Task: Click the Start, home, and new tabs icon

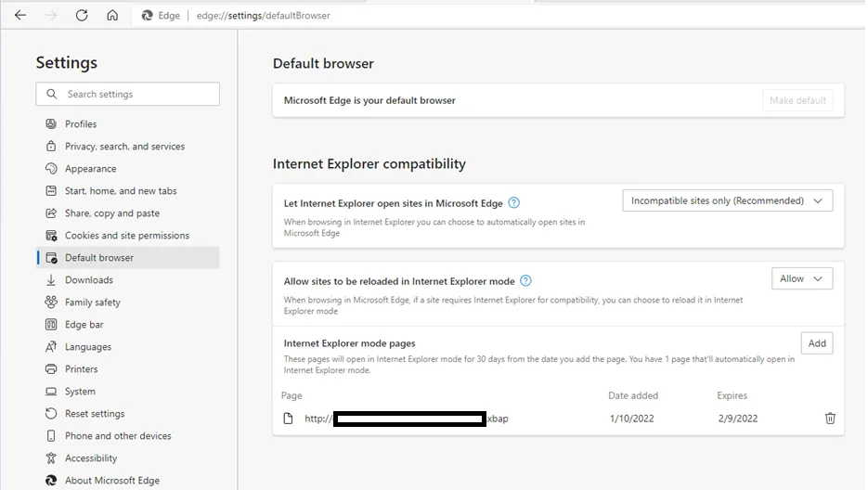Action: point(51,190)
